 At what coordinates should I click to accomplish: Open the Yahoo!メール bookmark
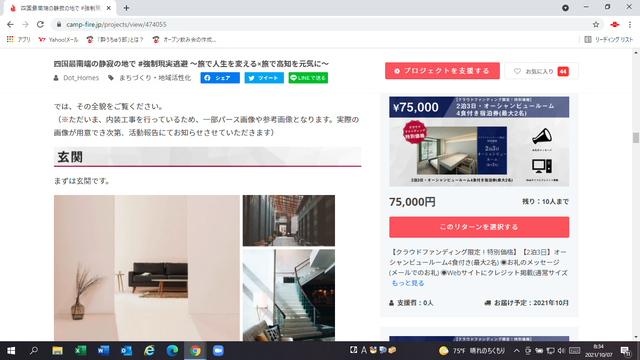pyautogui.click(x=58, y=40)
